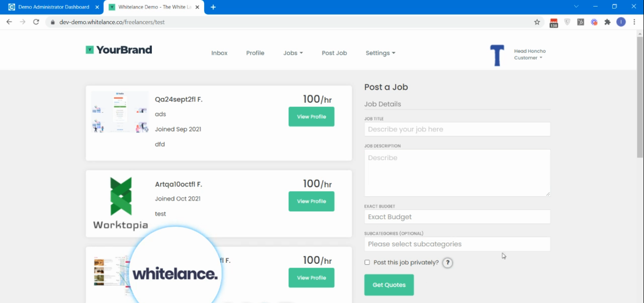Open a new browser tab

coord(213,7)
